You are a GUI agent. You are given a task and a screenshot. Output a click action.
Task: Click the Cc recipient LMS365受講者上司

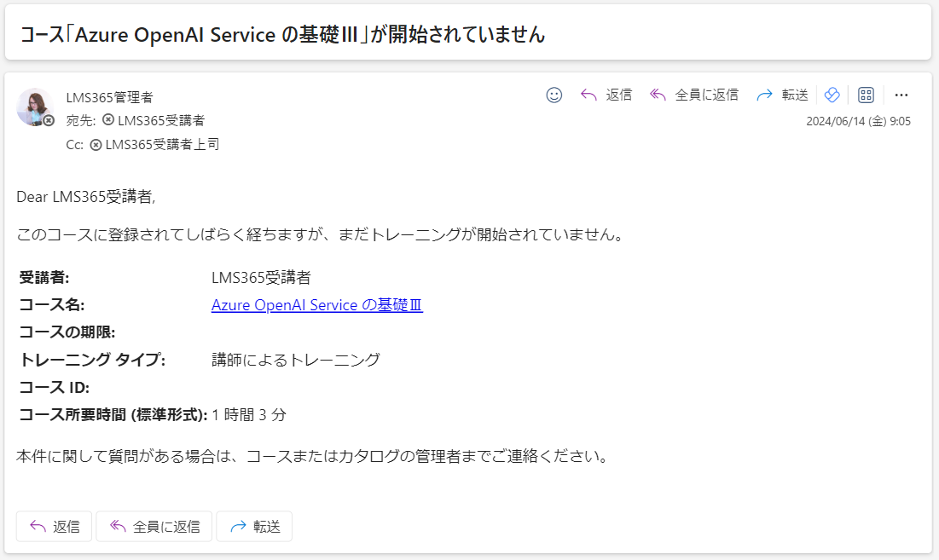point(162,144)
